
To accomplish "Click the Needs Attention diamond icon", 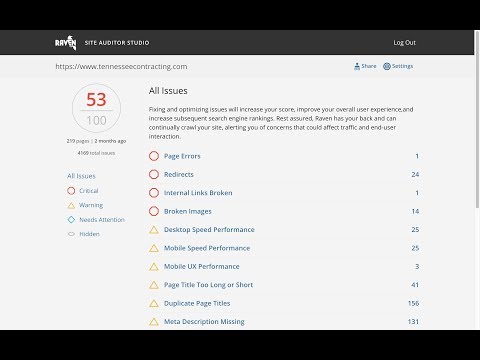I will click(x=71, y=220).
